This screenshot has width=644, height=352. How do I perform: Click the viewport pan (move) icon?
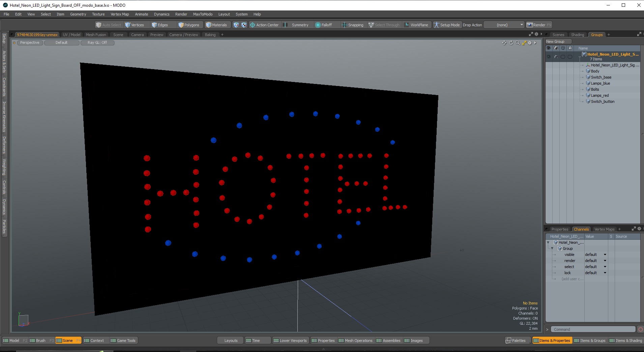point(504,43)
